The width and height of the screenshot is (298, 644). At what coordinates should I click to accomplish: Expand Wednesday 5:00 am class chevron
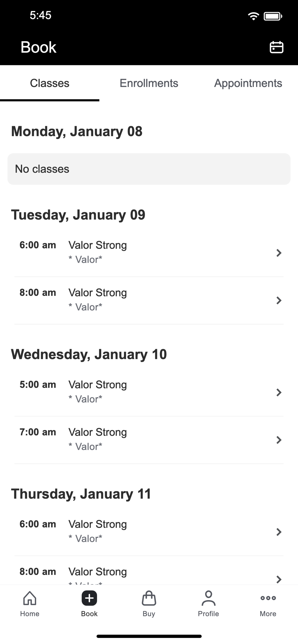pos(279,393)
